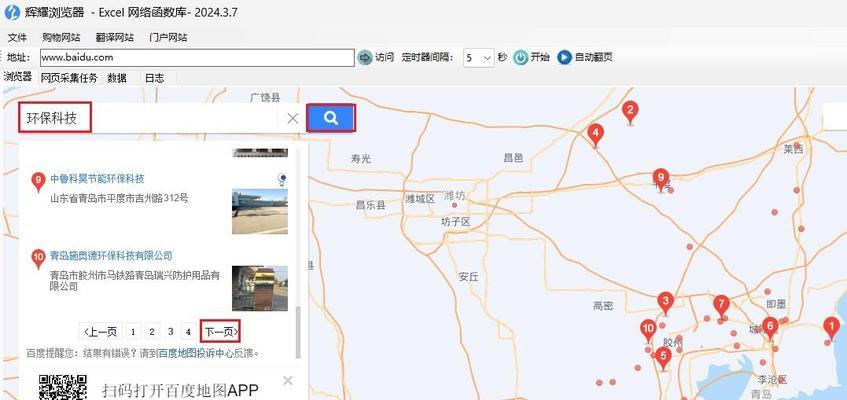
Task: Click the 莱西 label on map
Action: [x=794, y=149]
